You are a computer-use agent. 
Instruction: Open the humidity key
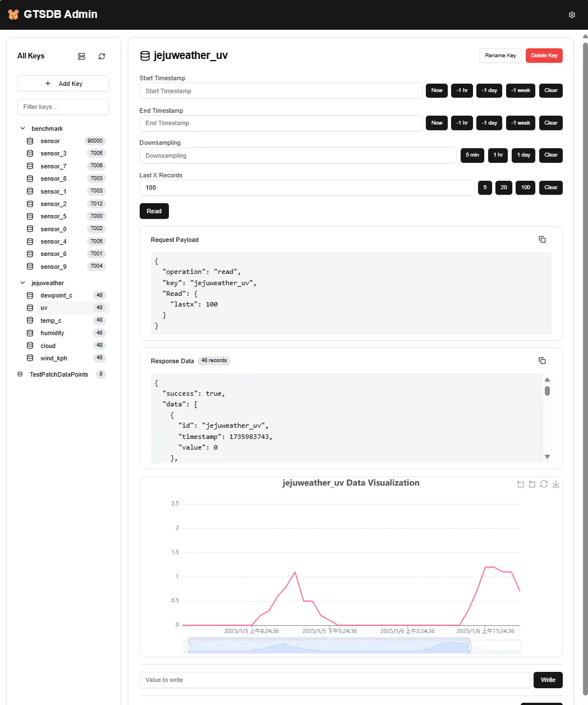66,333
